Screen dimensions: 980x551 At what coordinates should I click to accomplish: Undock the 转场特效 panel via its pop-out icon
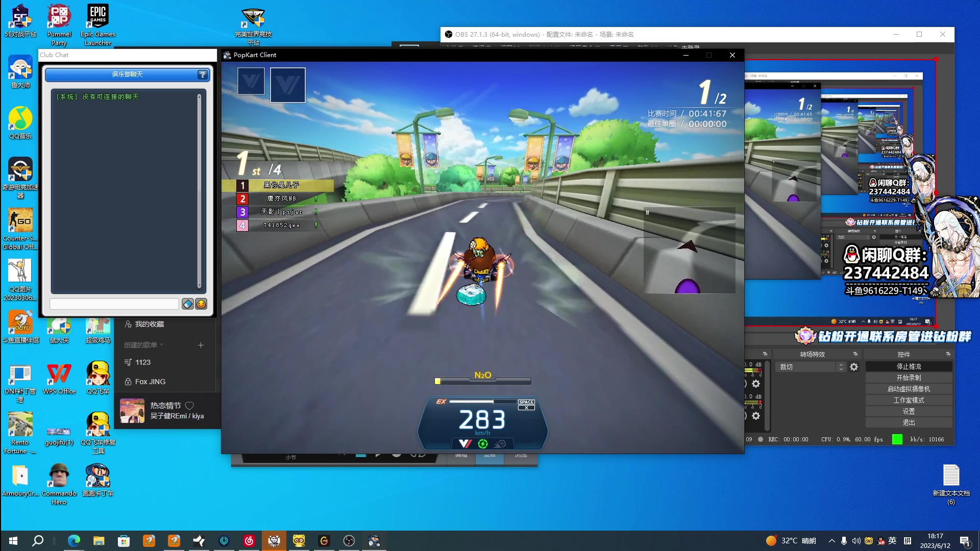[x=855, y=354]
